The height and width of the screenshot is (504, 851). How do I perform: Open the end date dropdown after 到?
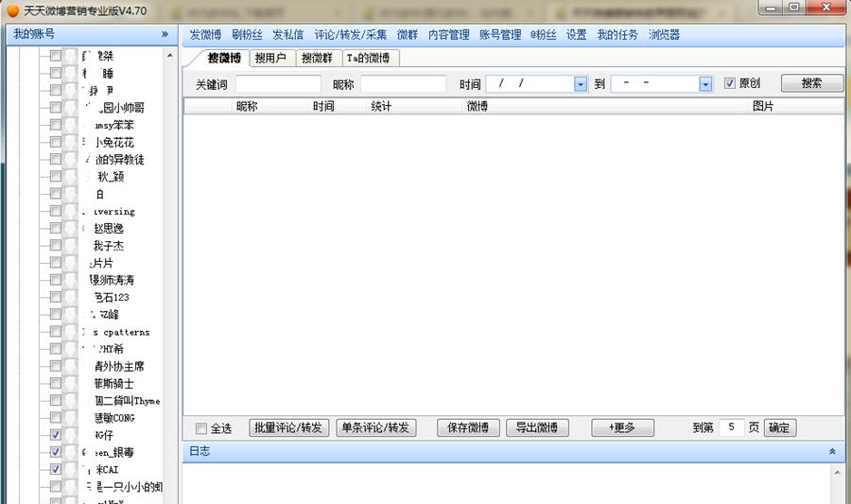[705, 84]
